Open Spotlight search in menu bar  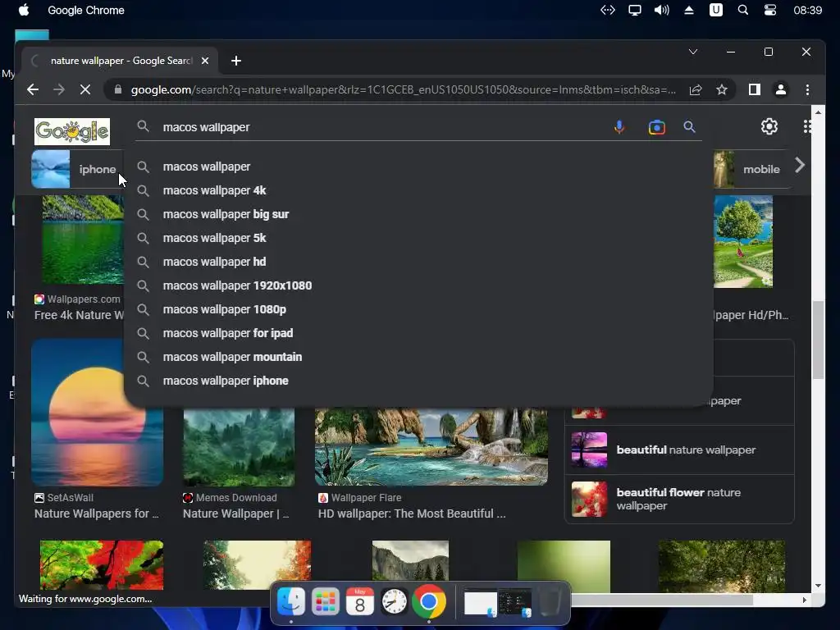coord(743,10)
